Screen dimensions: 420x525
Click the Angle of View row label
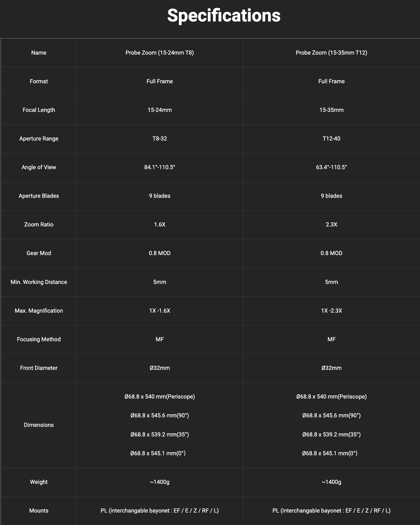[x=39, y=167]
